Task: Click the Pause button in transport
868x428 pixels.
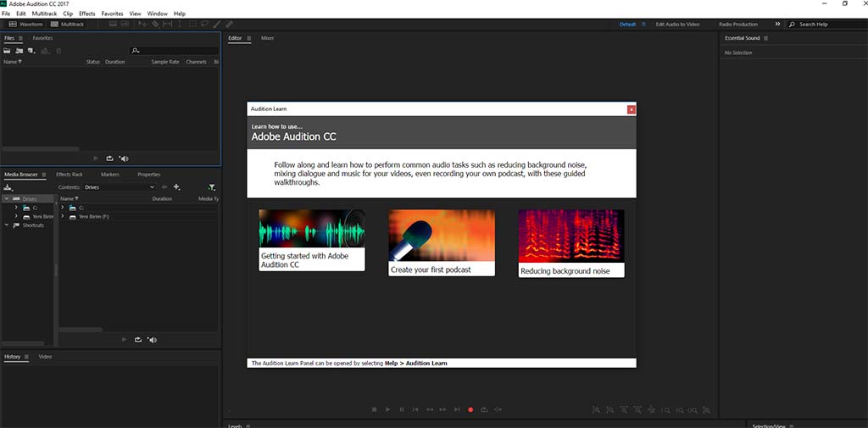Action: pos(402,409)
